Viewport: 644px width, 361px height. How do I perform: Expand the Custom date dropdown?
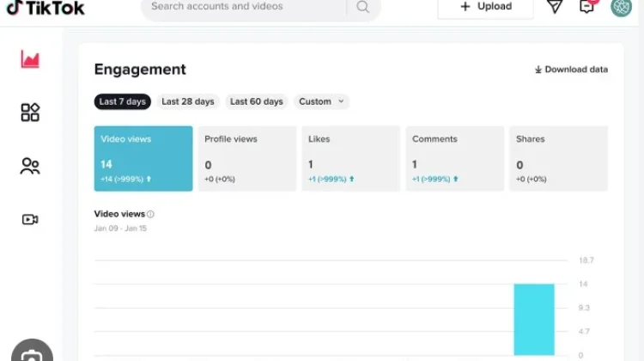(321, 101)
